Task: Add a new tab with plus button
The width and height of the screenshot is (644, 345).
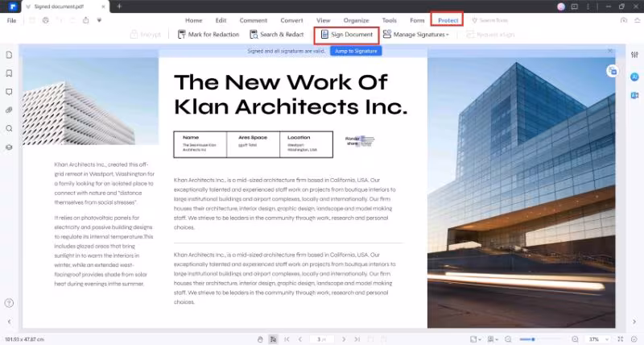Action: pos(119,6)
